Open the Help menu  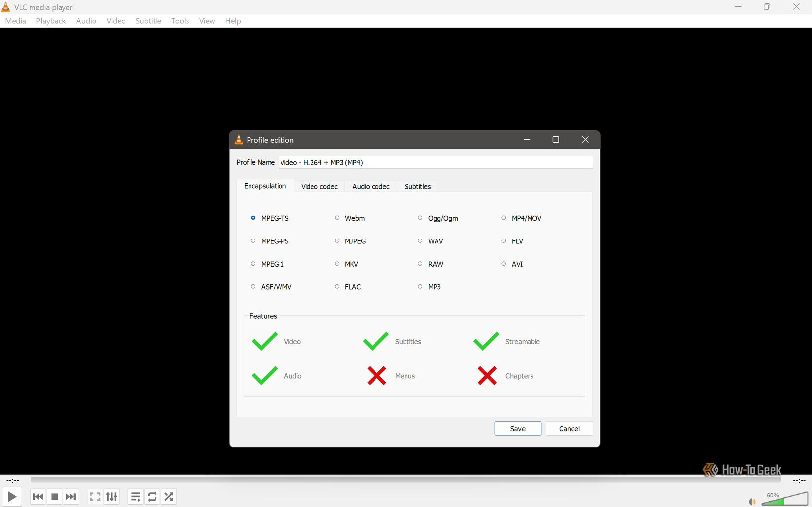233,21
